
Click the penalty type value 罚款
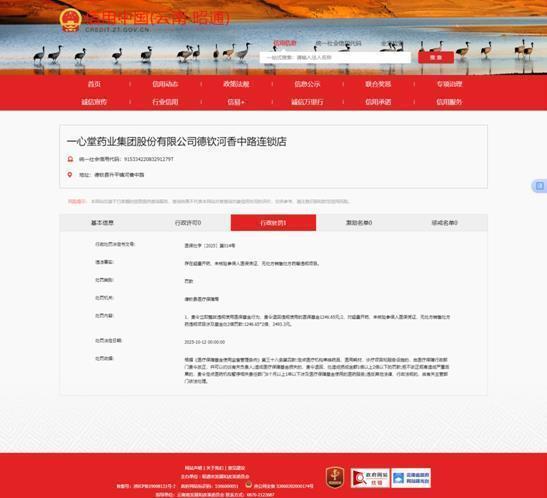pyautogui.click(x=189, y=281)
